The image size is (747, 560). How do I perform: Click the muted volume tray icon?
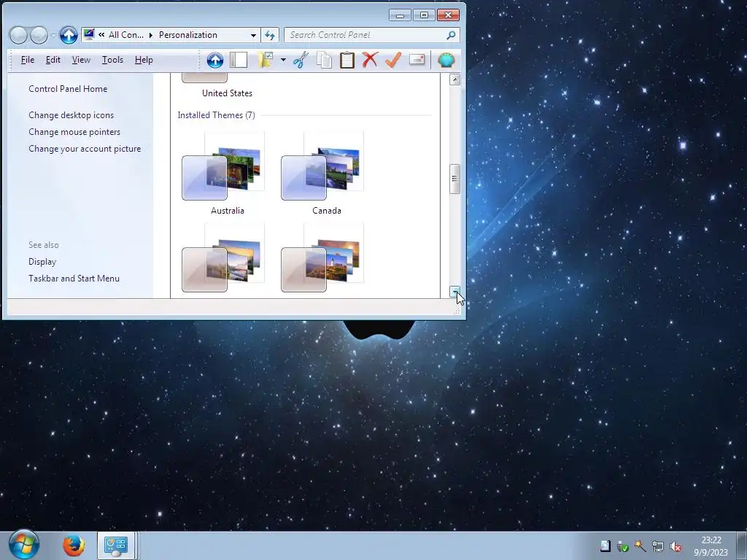pos(675,546)
